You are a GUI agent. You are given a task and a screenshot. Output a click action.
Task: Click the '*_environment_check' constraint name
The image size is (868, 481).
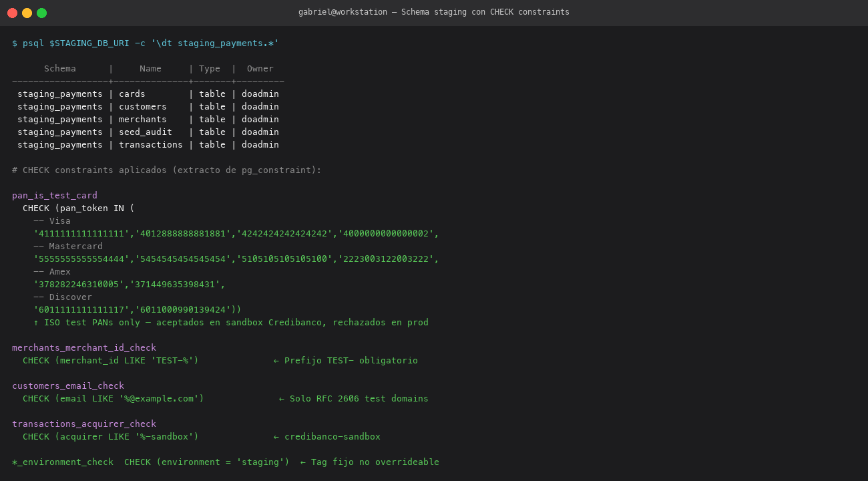tap(63, 462)
